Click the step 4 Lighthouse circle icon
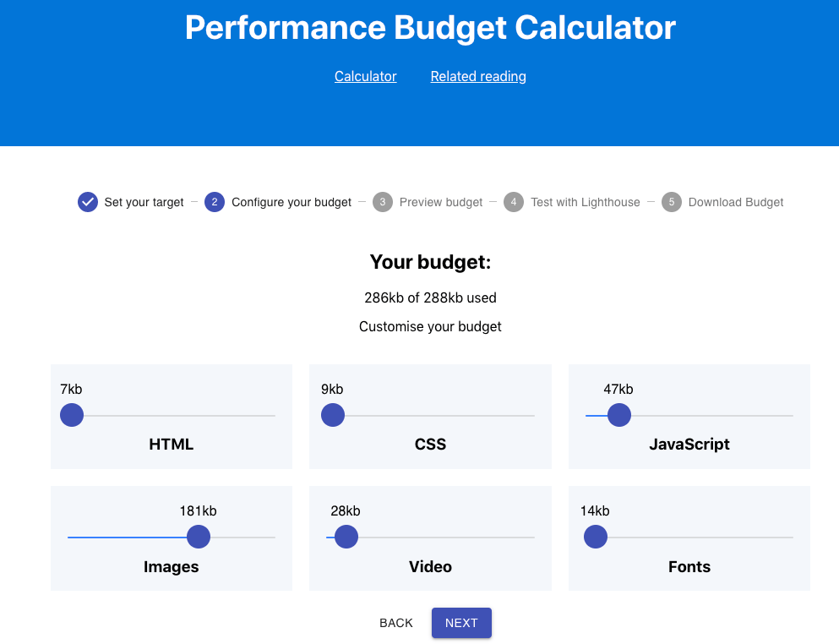This screenshot has width=839, height=644. point(514,202)
